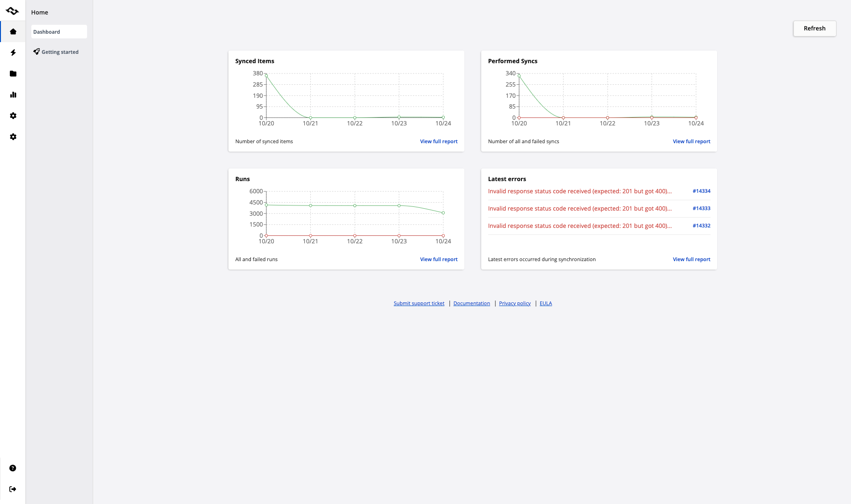Viewport: 851px width, 504px height.
Task: View full report for Runs
Action: pos(439,259)
